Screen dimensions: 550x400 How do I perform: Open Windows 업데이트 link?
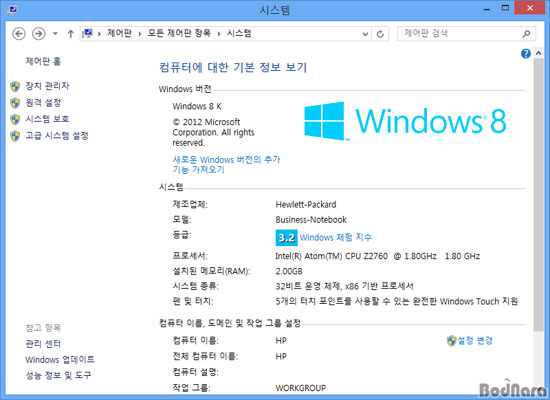tap(60, 360)
